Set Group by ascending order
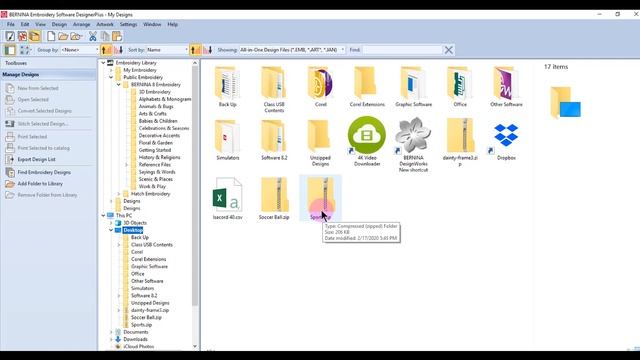640x360 pixels. tap(107, 50)
